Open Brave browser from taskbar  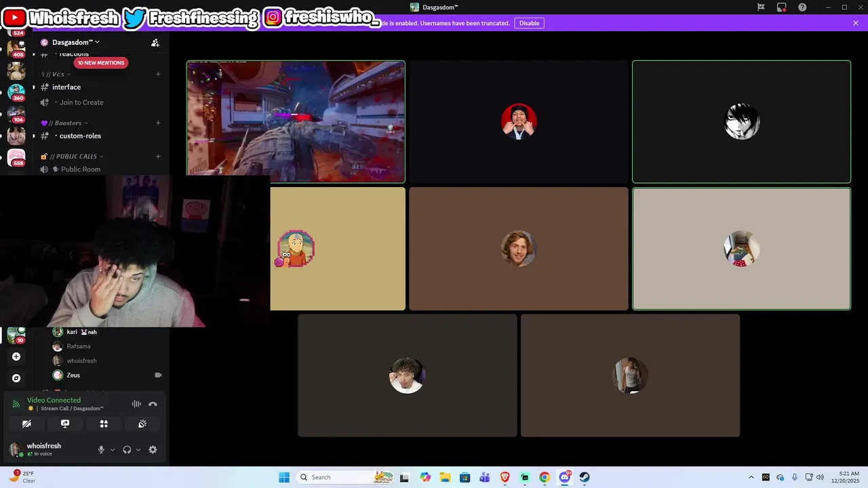tap(505, 477)
